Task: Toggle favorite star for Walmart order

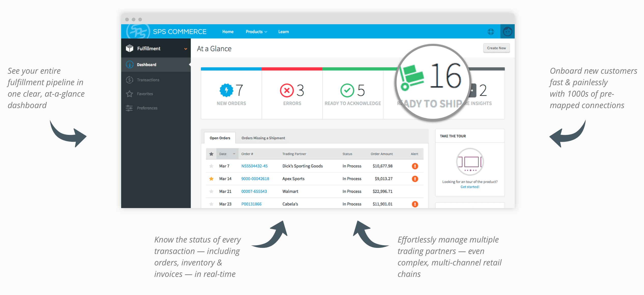Action: (x=211, y=191)
